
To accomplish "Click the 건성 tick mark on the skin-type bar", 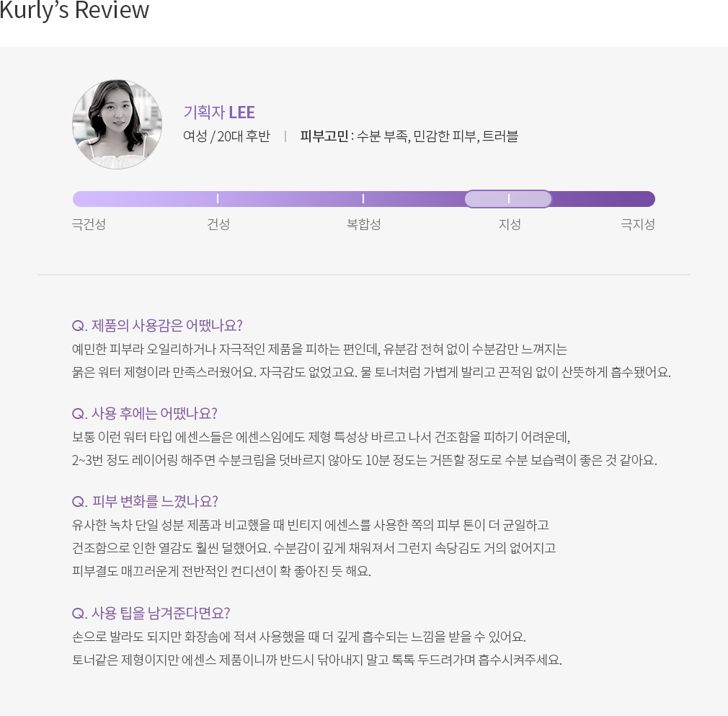I will 217,199.
